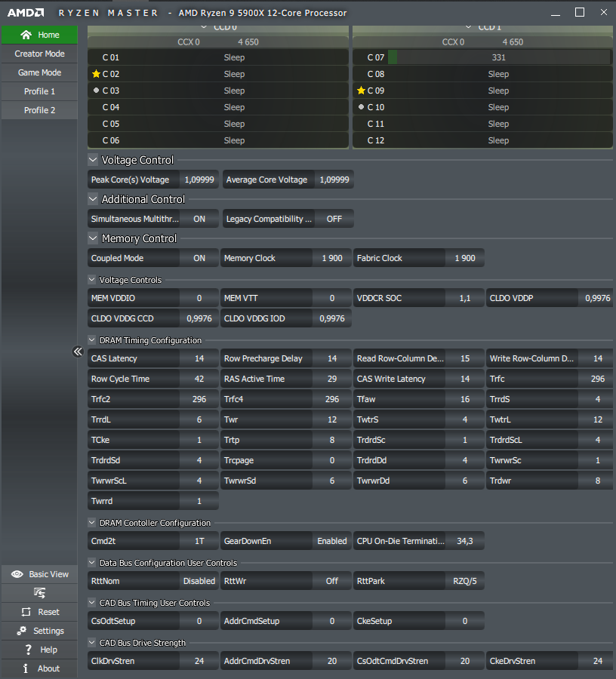Click the Reset icon in the sidebar

pos(26,612)
